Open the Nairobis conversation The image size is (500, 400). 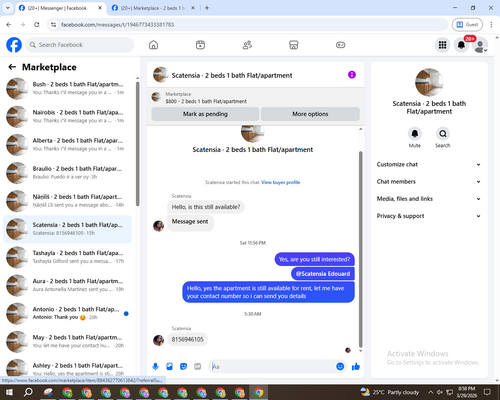[x=67, y=116]
